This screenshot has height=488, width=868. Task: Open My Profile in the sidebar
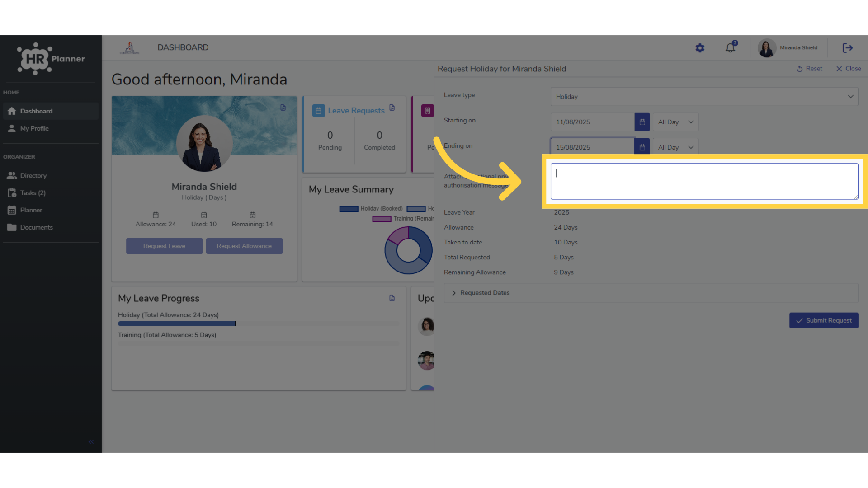[x=51, y=128]
